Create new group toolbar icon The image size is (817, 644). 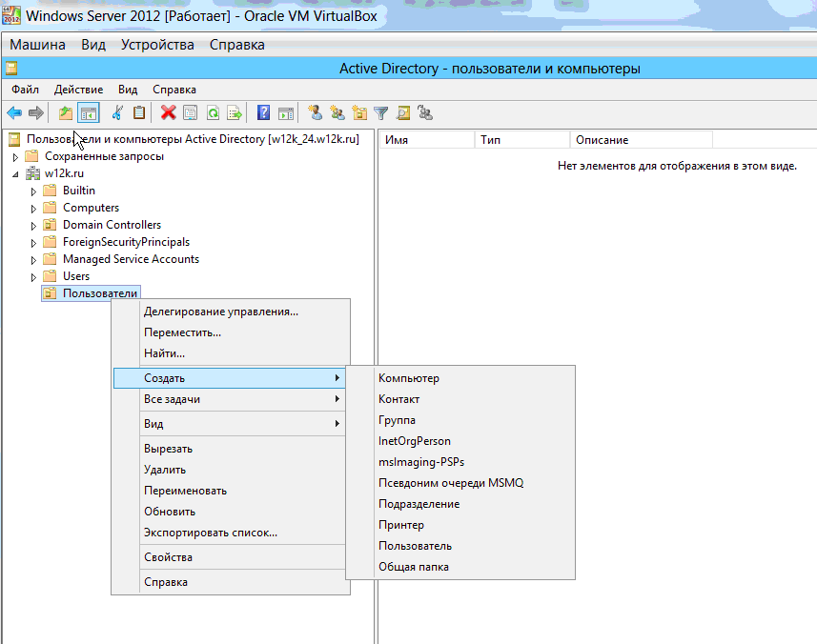pyautogui.click(x=337, y=112)
